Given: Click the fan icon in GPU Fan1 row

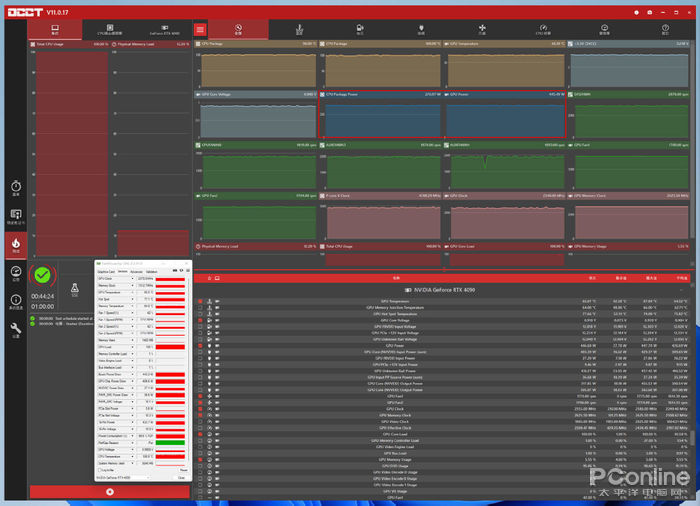Looking at the screenshot, I should [209, 396].
